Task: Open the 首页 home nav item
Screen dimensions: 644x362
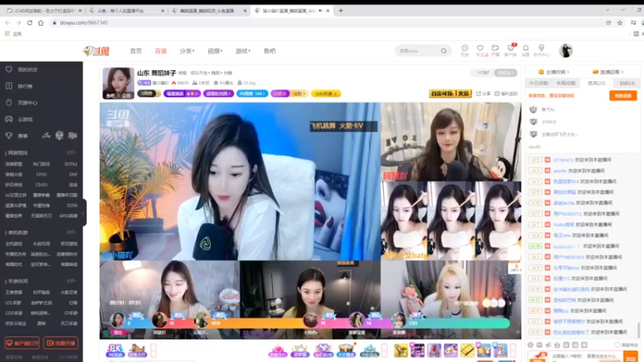Action: 136,51
